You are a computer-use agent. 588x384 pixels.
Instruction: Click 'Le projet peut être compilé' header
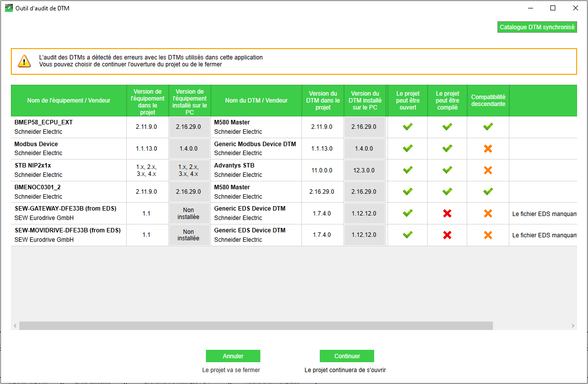(447, 101)
